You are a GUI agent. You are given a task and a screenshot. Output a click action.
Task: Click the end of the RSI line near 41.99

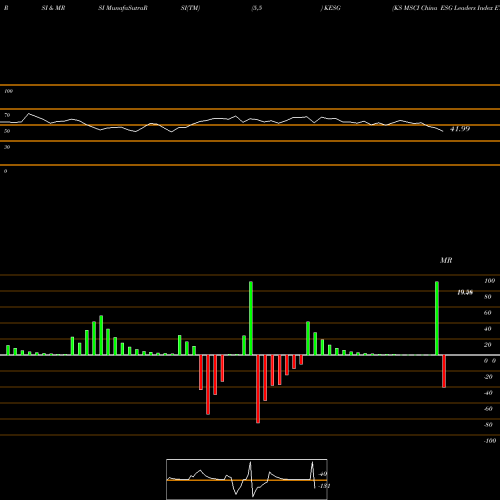[x=443, y=131]
